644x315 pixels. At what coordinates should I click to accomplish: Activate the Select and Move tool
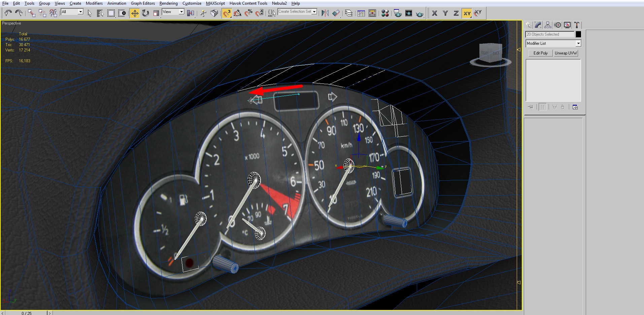coord(135,13)
